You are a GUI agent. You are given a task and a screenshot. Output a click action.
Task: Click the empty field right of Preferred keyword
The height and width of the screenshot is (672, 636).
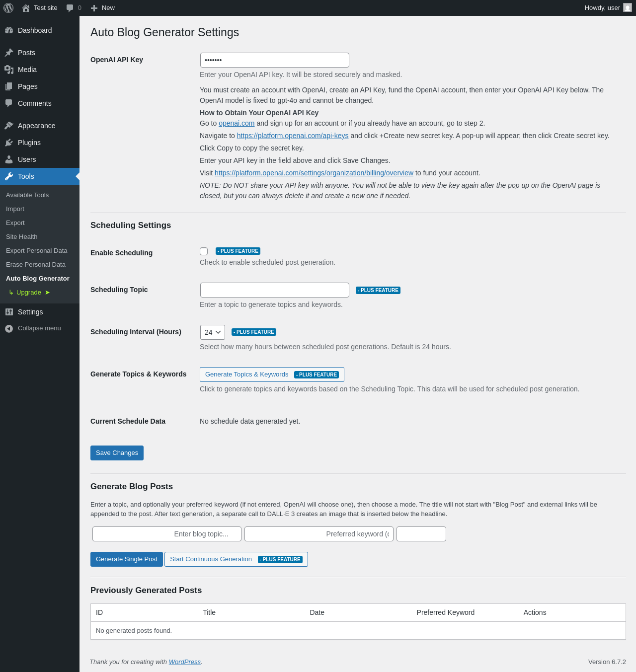pyautogui.click(x=421, y=534)
